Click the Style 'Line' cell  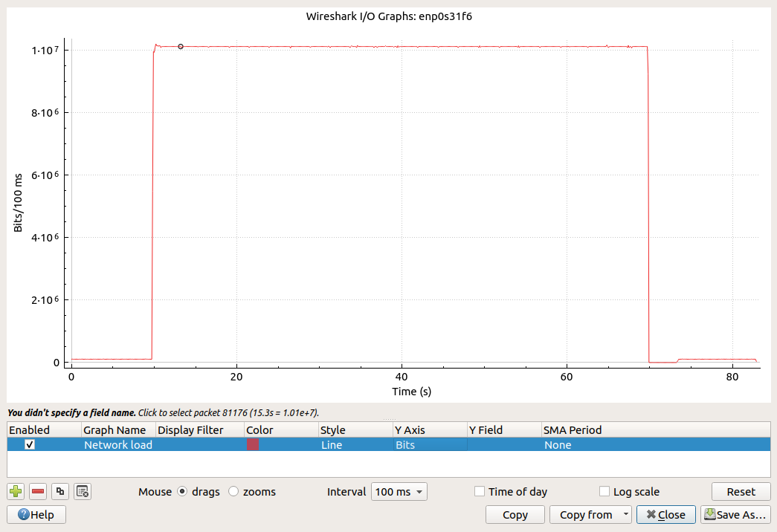point(355,444)
